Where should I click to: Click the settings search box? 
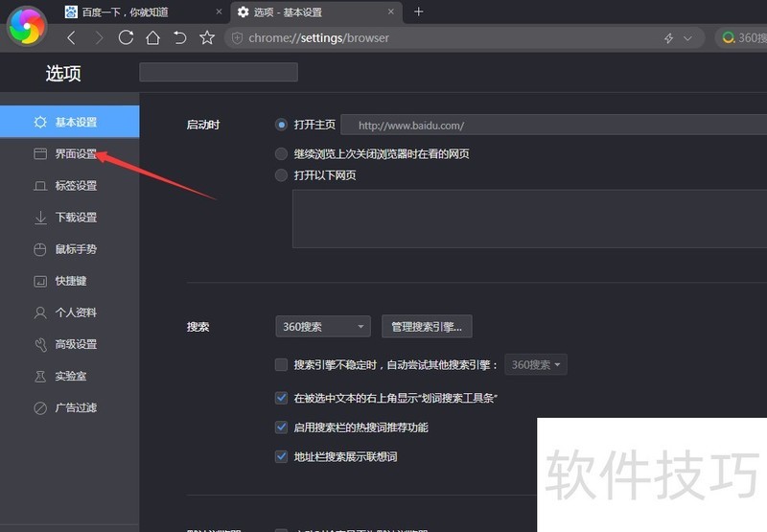pyautogui.click(x=219, y=72)
